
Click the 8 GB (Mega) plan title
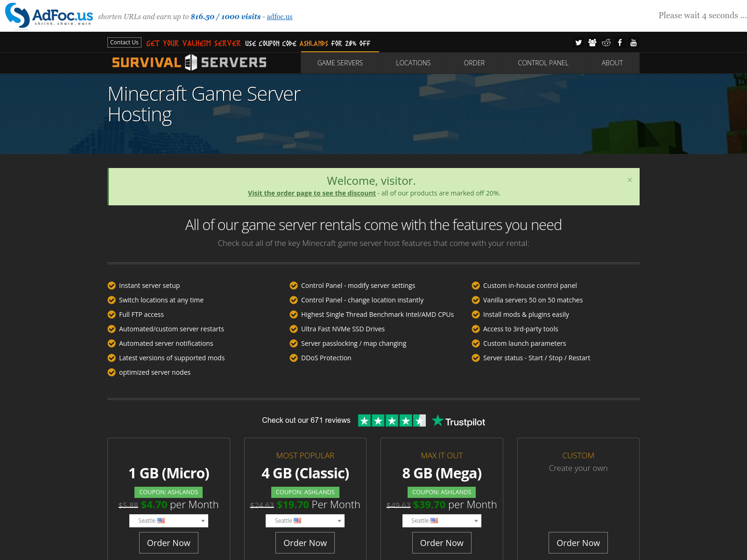[442, 473]
